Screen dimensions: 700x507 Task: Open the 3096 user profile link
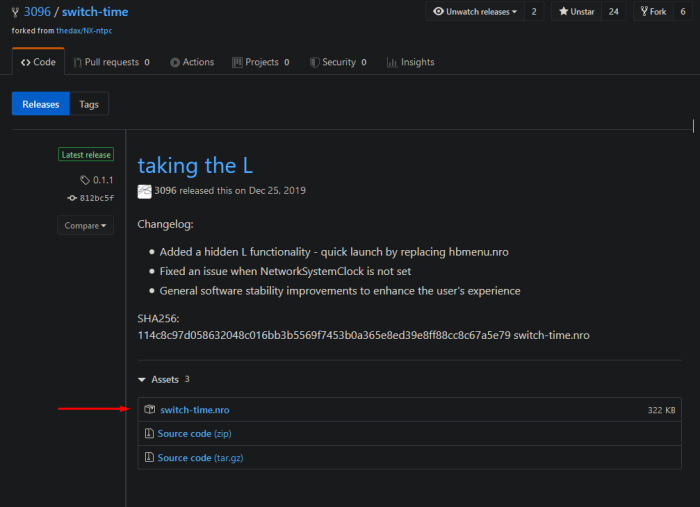(x=37, y=12)
